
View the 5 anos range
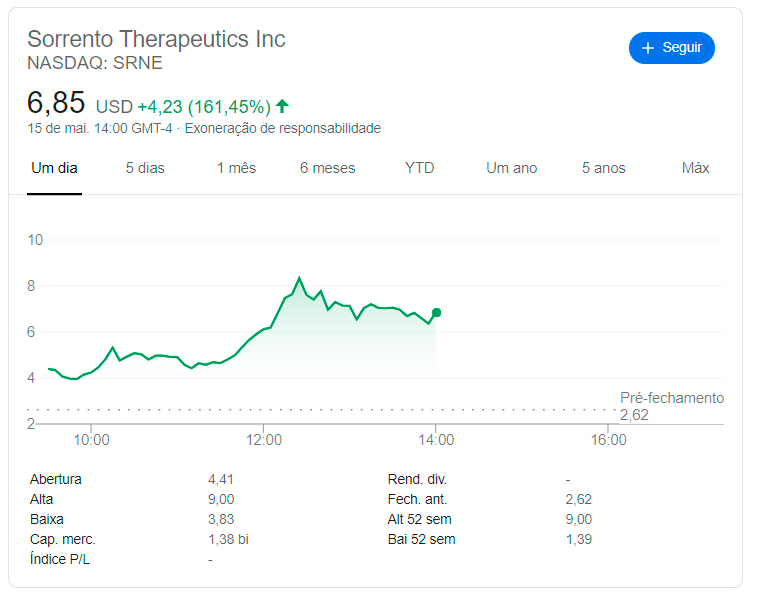pos(603,168)
